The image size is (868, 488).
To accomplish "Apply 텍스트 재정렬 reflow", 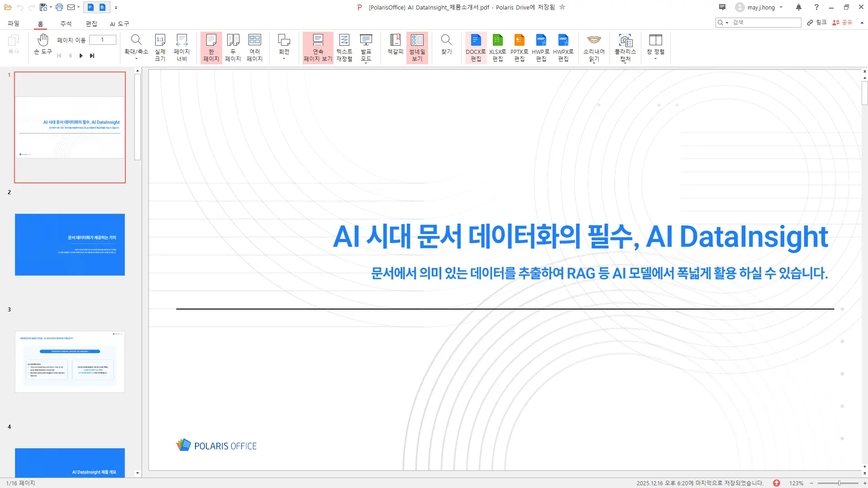I will click(344, 48).
